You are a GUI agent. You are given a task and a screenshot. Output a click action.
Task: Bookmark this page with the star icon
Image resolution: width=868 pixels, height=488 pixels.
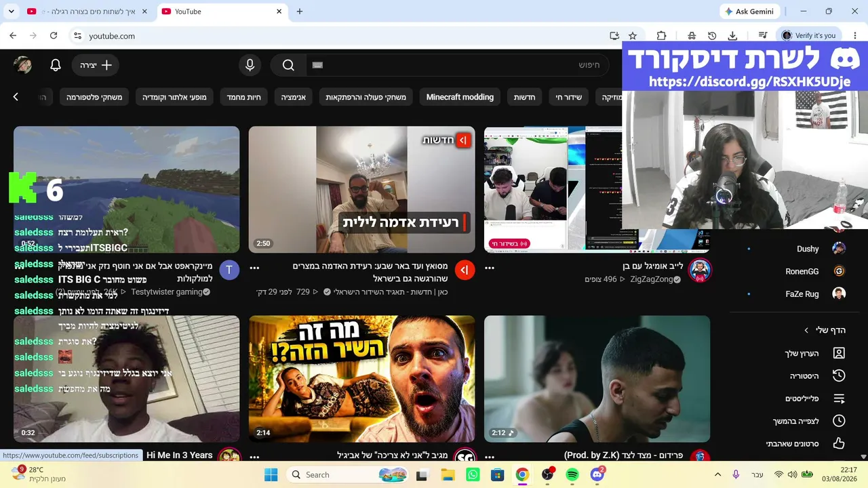pos(633,36)
